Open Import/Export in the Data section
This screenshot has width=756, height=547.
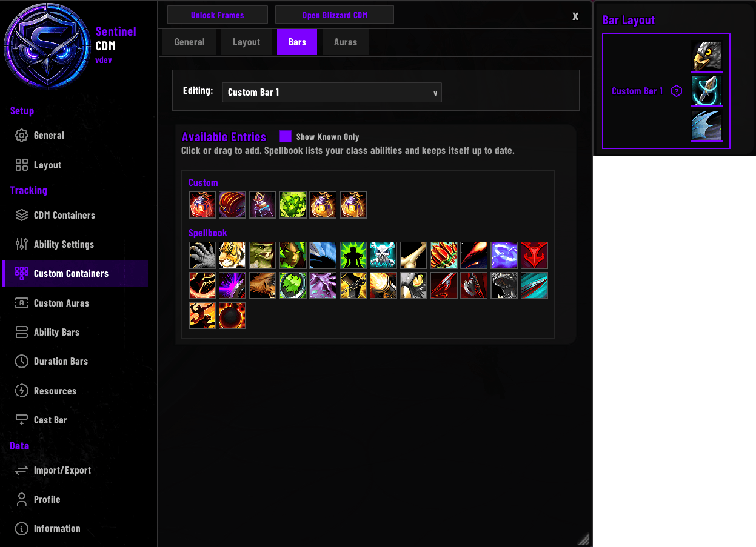75,470
